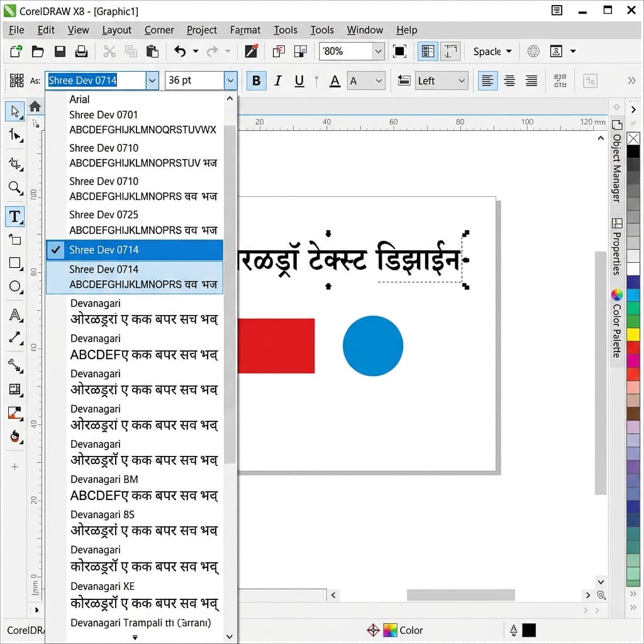Toggle center text alignment button
Screen dimensions: 644x644
[509, 80]
